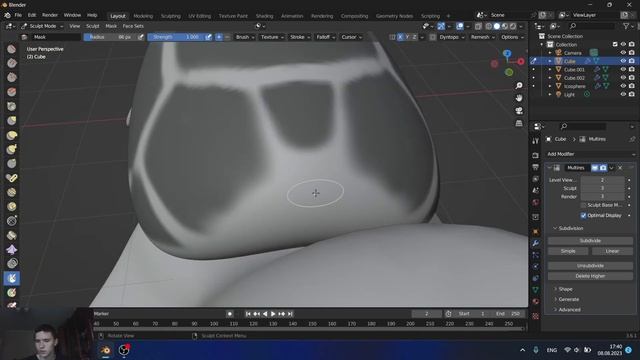Click the Unsubdivide button
Viewport: 640px width, 360px height.
[x=590, y=266]
